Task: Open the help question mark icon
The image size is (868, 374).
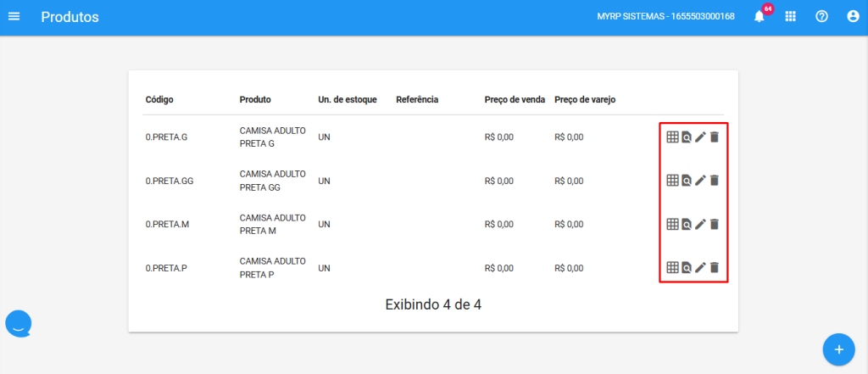Action: point(821,17)
